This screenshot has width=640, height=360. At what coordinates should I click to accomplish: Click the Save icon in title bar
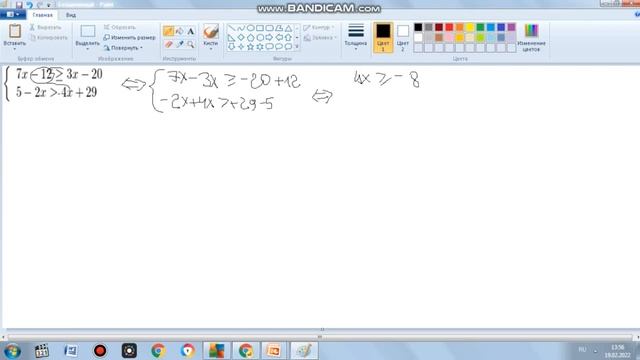pos(19,5)
